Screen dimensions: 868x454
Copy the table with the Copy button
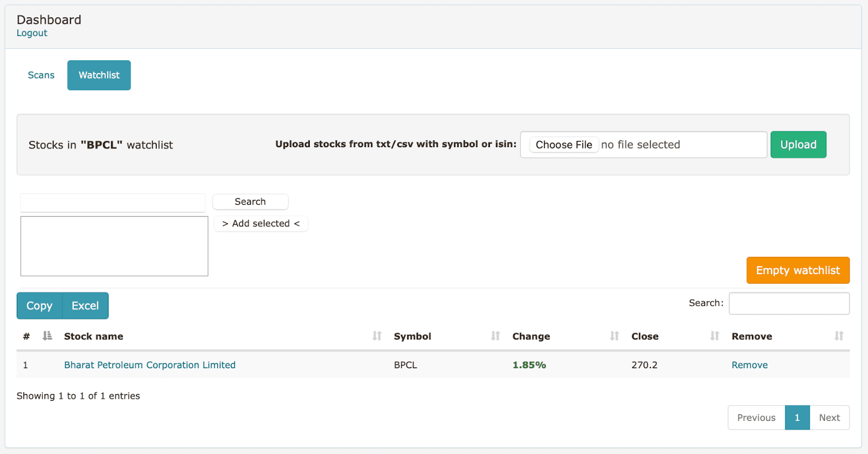[x=40, y=306]
